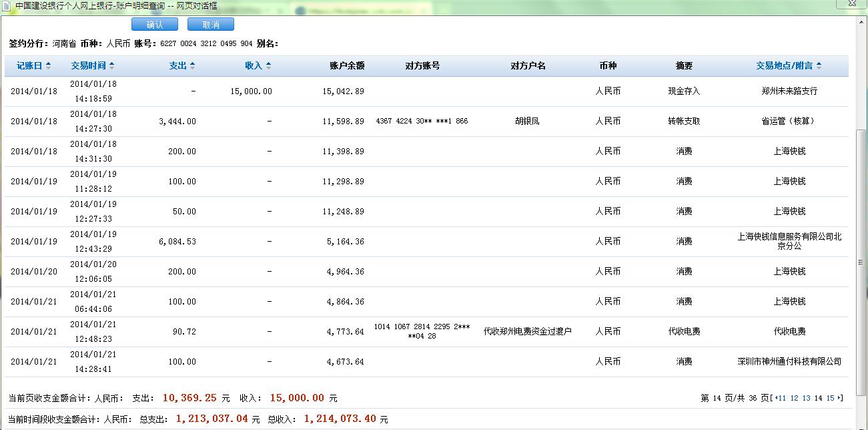Click 上海快钱信息服务有限公司北京分公 cell

tap(789, 242)
